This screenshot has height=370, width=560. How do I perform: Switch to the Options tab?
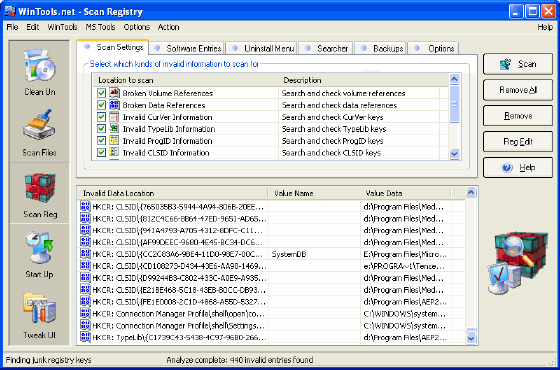433,48
